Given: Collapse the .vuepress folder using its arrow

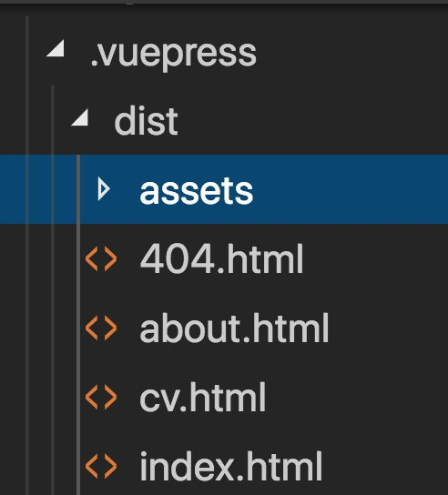Looking at the screenshot, I should [x=56, y=48].
